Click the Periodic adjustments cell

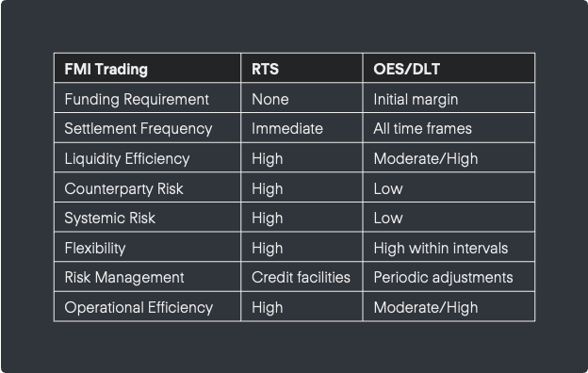[x=449, y=277]
